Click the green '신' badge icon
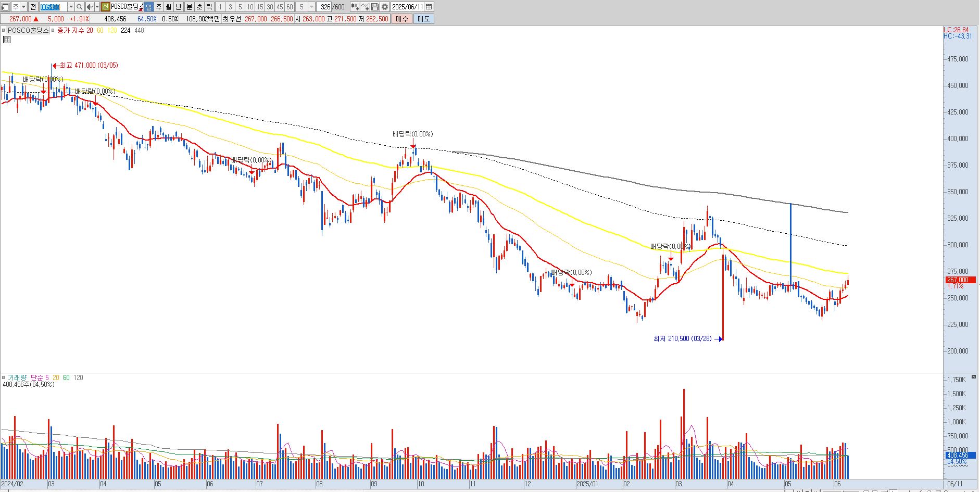The image size is (980, 492). click(106, 7)
